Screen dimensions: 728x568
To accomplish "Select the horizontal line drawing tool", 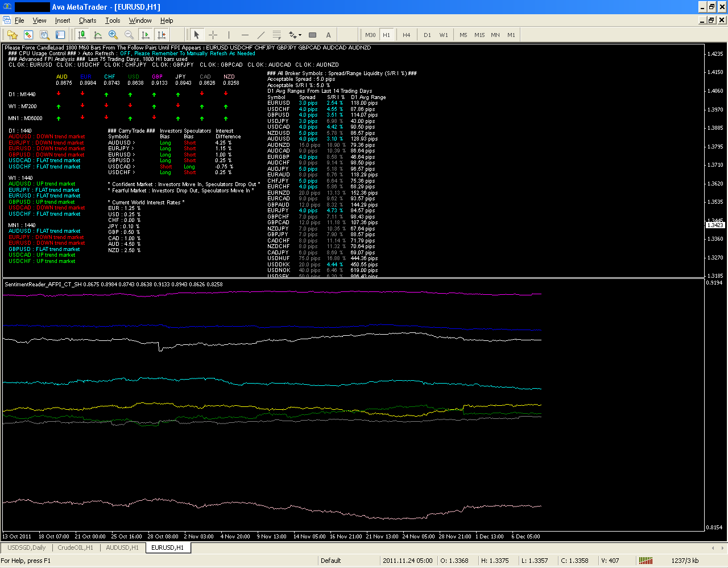I will [x=245, y=35].
